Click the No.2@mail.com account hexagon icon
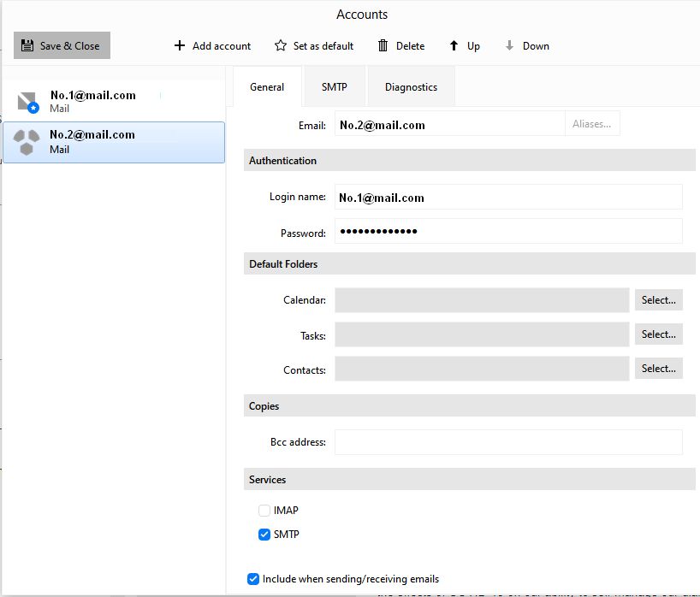 pos(27,142)
